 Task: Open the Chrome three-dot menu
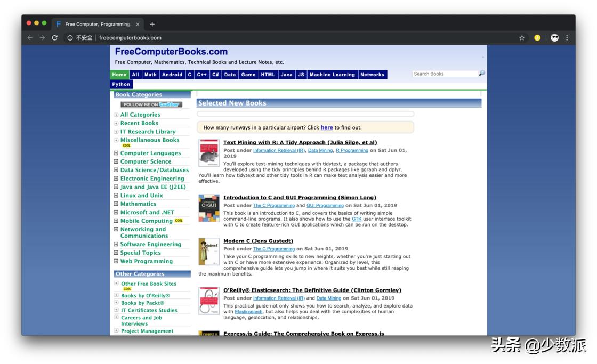point(567,38)
